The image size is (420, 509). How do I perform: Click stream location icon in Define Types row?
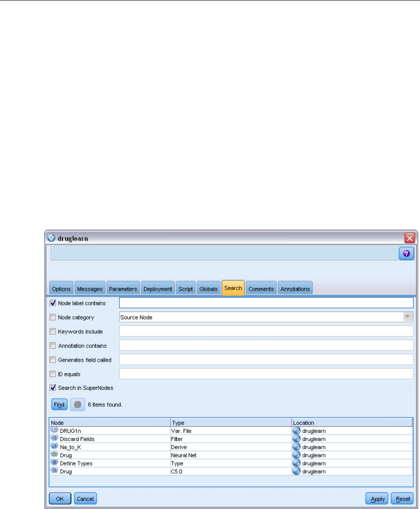(x=296, y=463)
